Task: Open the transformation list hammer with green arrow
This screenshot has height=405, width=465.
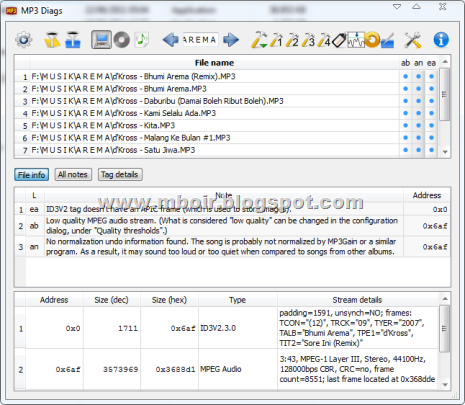Action: 259,40
